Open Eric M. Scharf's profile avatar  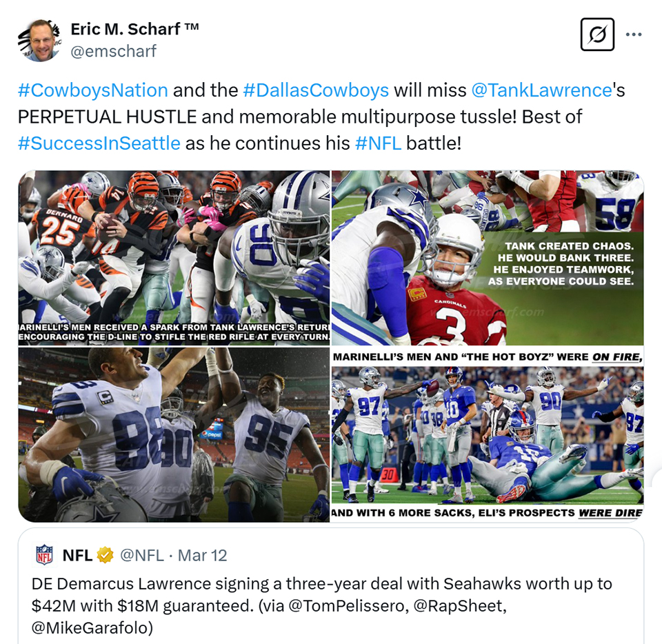click(x=40, y=41)
